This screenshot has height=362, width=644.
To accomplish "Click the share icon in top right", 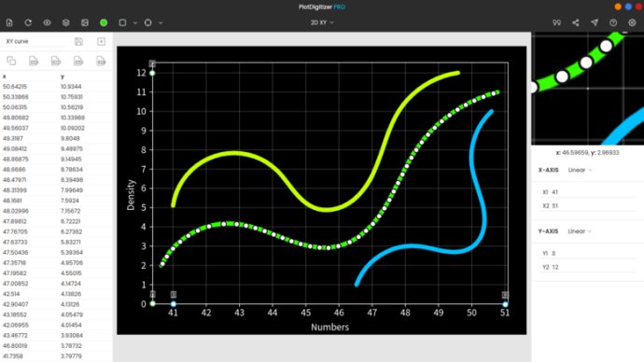I will (576, 22).
